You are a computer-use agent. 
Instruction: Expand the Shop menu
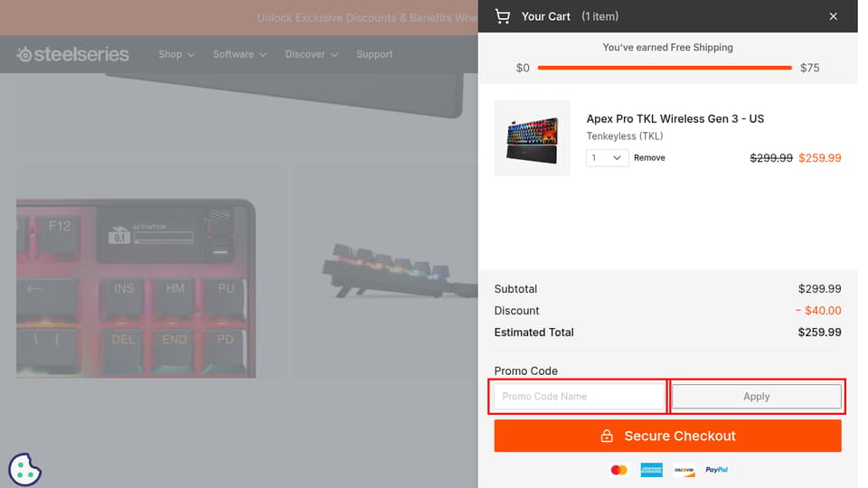pos(176,54)
